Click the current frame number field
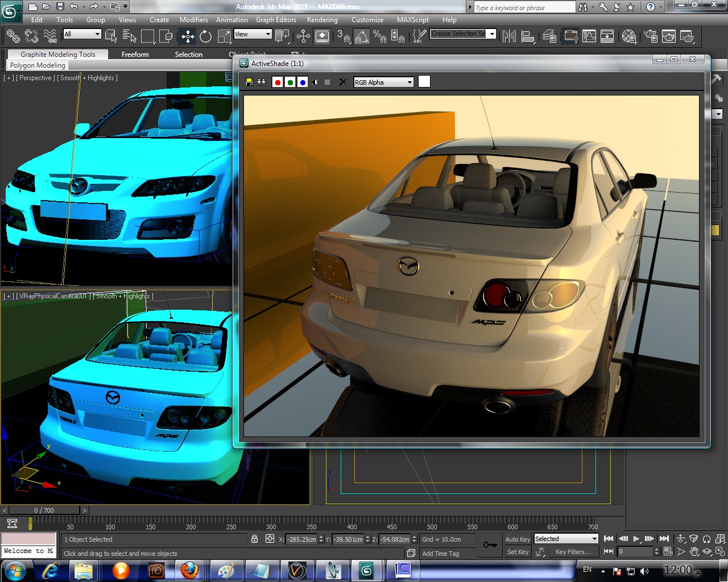The height and width of the screenshot is (582, 728). [635, 551]
